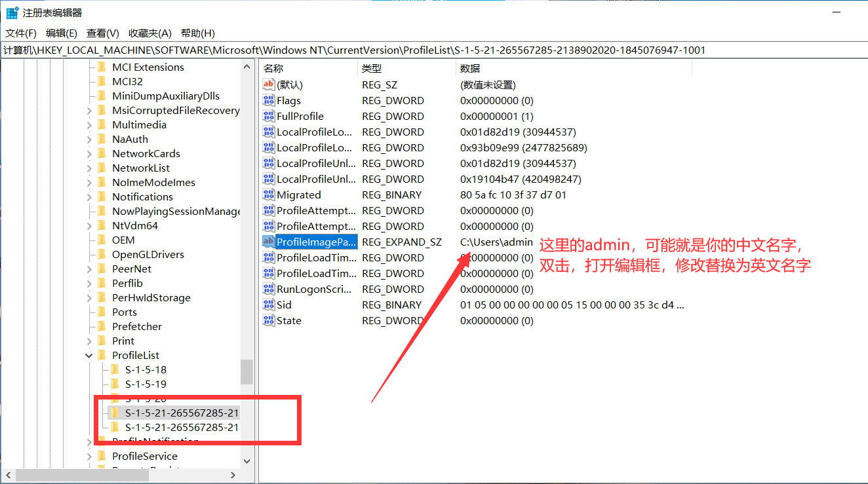The image size is (868, 484).
Task: Collapse the ProfileList key
Action: click(89, 355)
